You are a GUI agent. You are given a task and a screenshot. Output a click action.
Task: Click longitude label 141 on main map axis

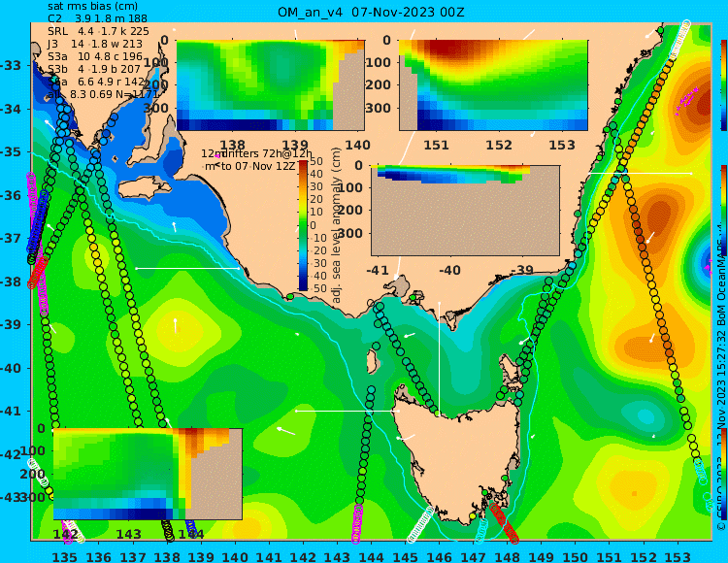(269, 557)
